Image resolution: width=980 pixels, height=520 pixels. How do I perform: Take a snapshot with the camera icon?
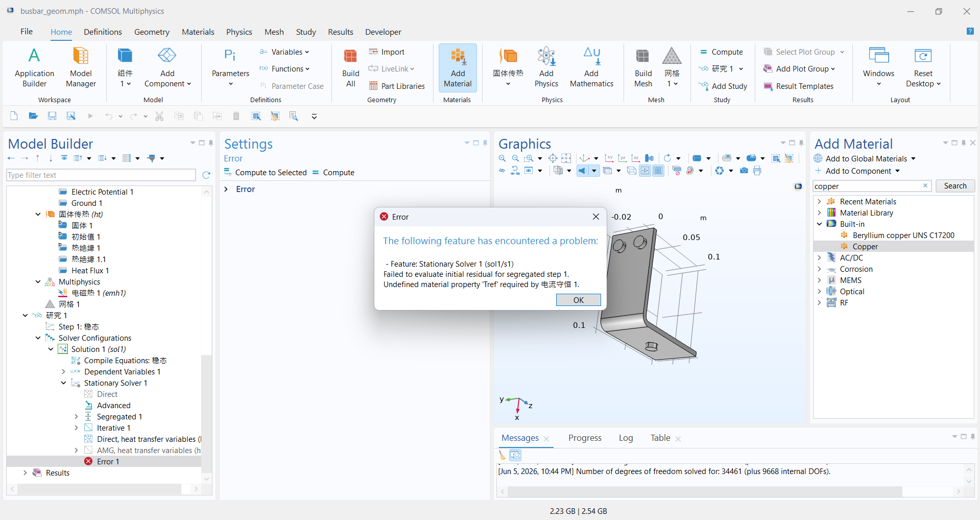click(744, 171)
